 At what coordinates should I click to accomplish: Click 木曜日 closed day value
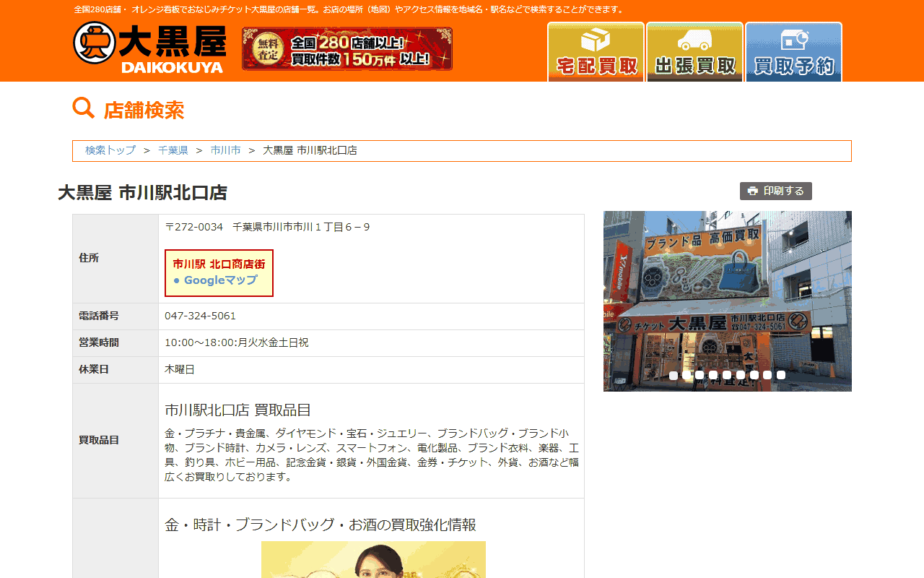(180, 369)
